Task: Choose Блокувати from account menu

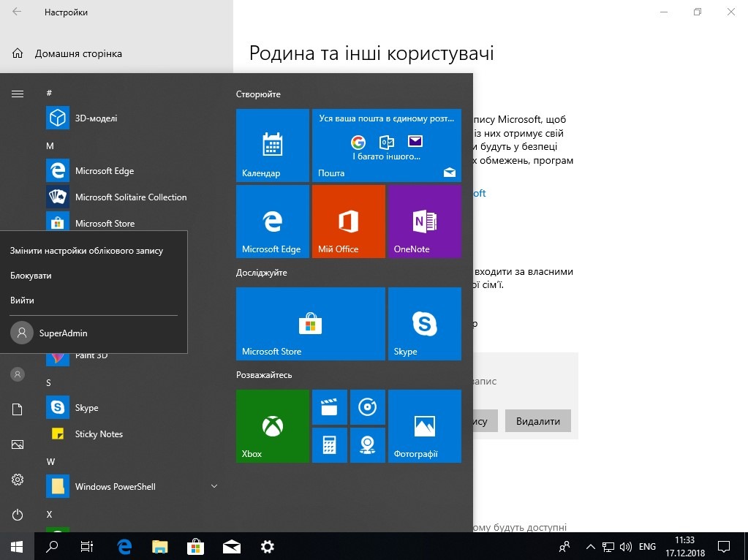Action: coord(31,275)
